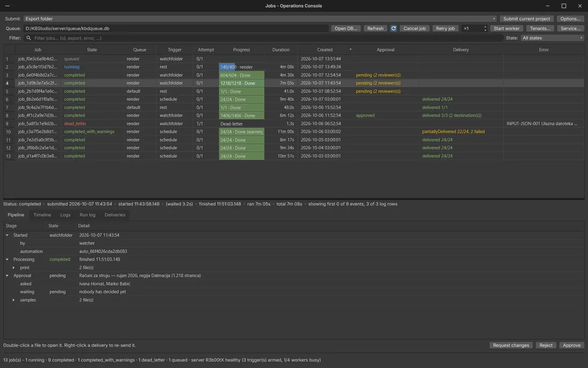588x368 pixels.
Task: Collapse the Approval pipeline stage
Action: (x=7, y=275)
